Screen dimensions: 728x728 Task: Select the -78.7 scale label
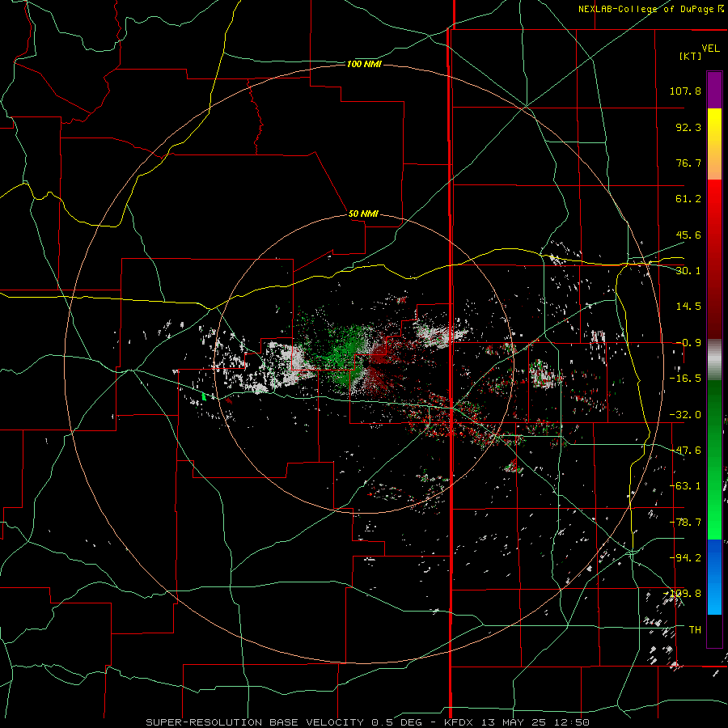coord(685,523)
